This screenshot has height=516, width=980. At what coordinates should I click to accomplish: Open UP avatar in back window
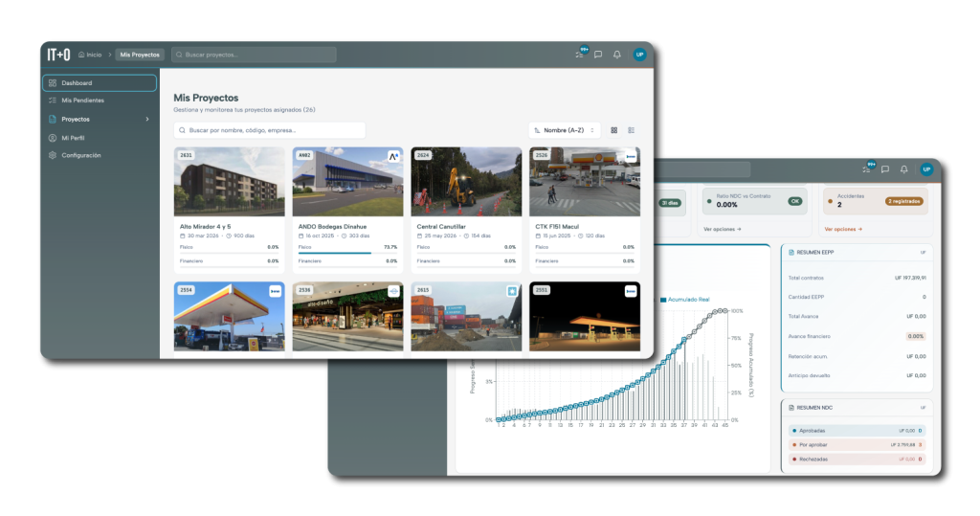(926, 169)
